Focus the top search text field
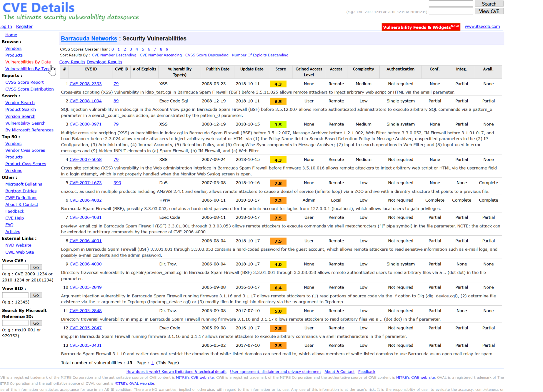 click(x=450, y=4)
